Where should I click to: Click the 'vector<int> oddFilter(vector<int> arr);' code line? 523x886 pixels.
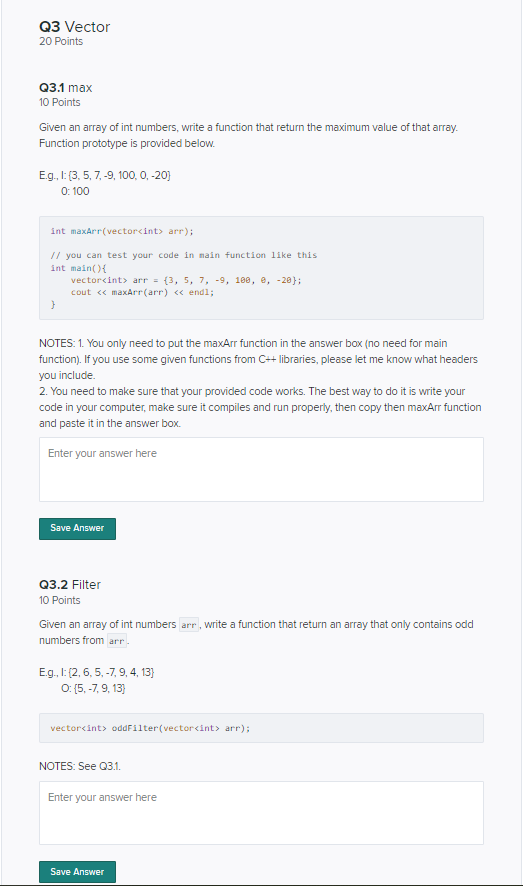tap(150, 728)
